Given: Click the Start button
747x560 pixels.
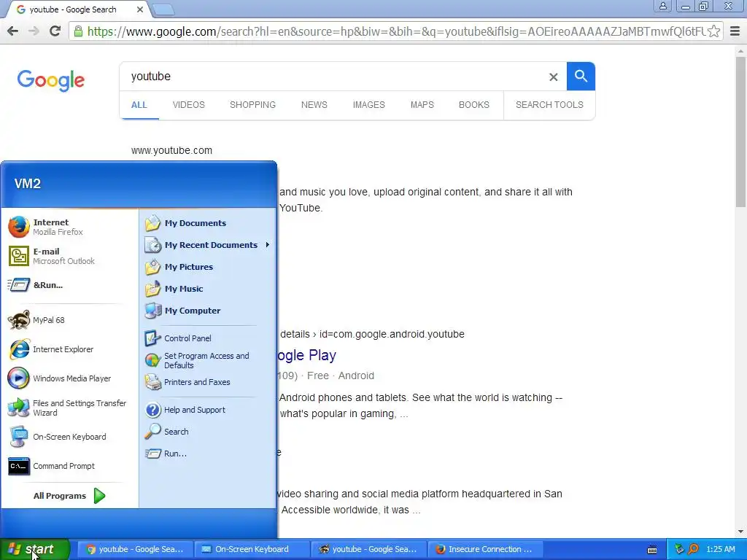Looking at the screenshot, I should click(x=35, y=549).
